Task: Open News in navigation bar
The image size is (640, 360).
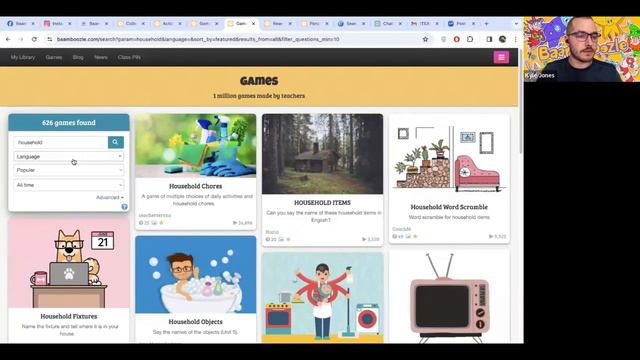Action: point(100,57)
